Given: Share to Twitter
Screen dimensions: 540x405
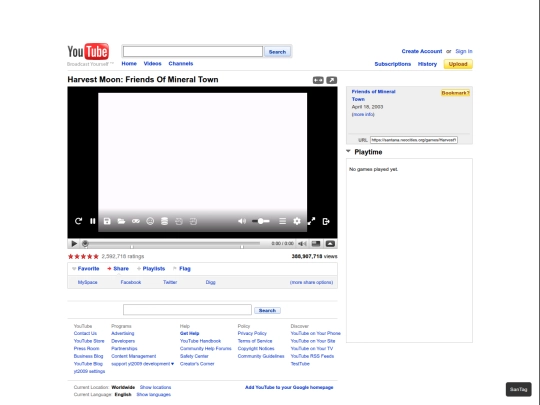Looking at the screenshot, I should [170, 282].
